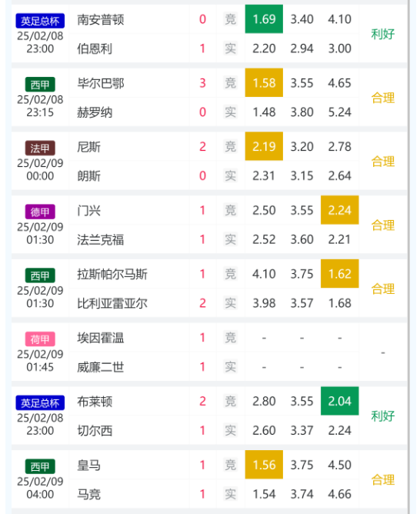Click the 4.66 odds in 马竞 row
The image size is (420, 514).
340,494
